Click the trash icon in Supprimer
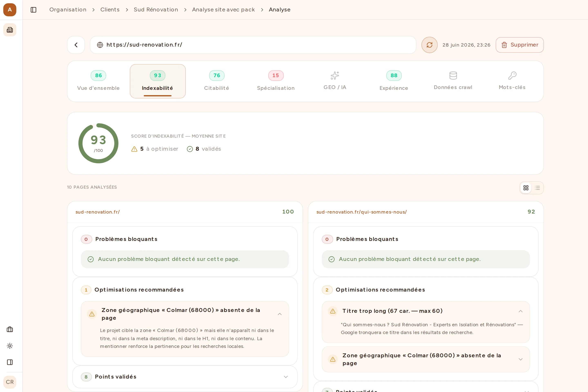The width and height of the screenshot is (588, 392). [504, 45]
